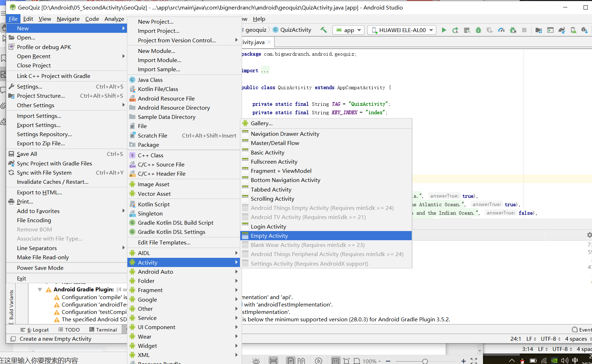Choose Scrolling Activity template
Screen dimensions: 592x364
pyautogui.click(x=326, y=199)
